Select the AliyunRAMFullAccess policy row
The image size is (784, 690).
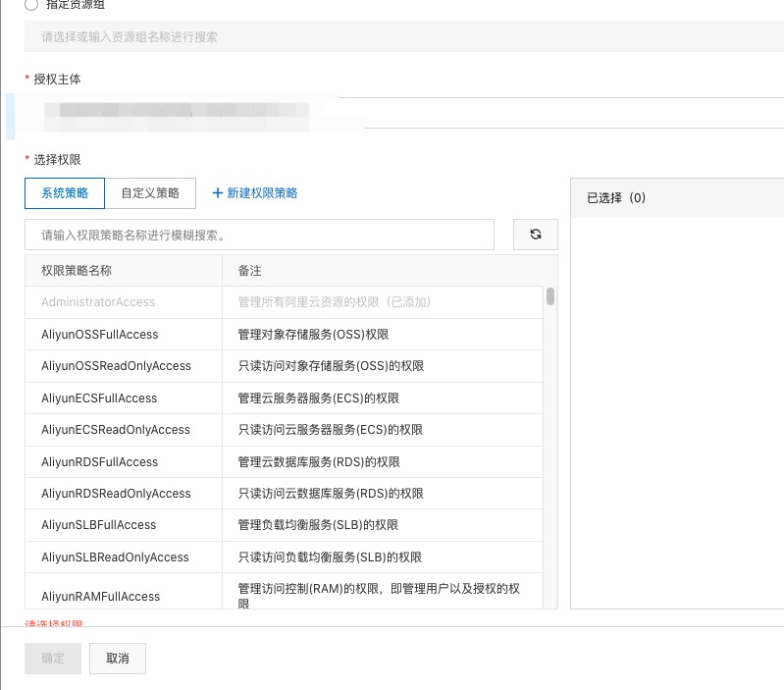[x=284, y=591]
